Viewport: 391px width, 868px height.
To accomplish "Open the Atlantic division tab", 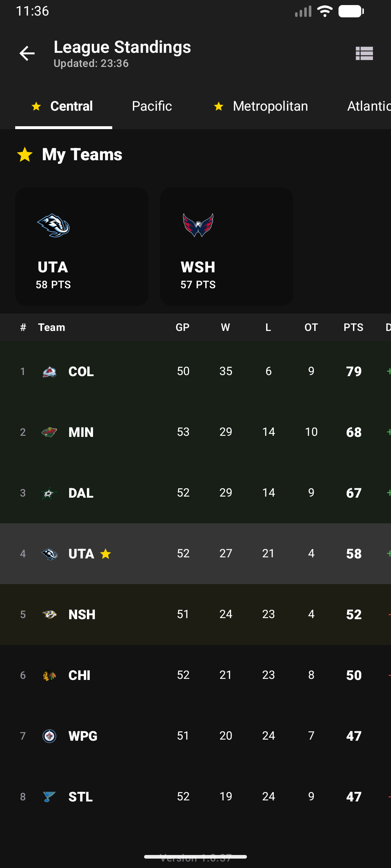I will [368, 106].
